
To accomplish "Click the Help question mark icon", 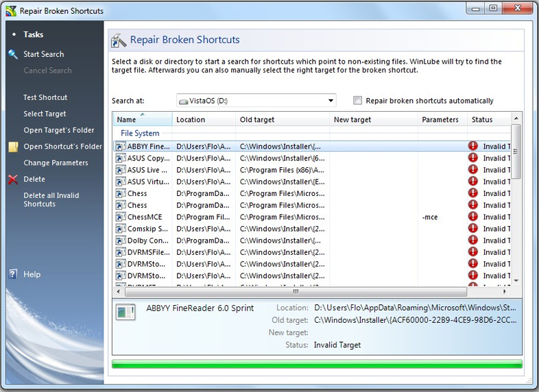I will click(12, 274).
